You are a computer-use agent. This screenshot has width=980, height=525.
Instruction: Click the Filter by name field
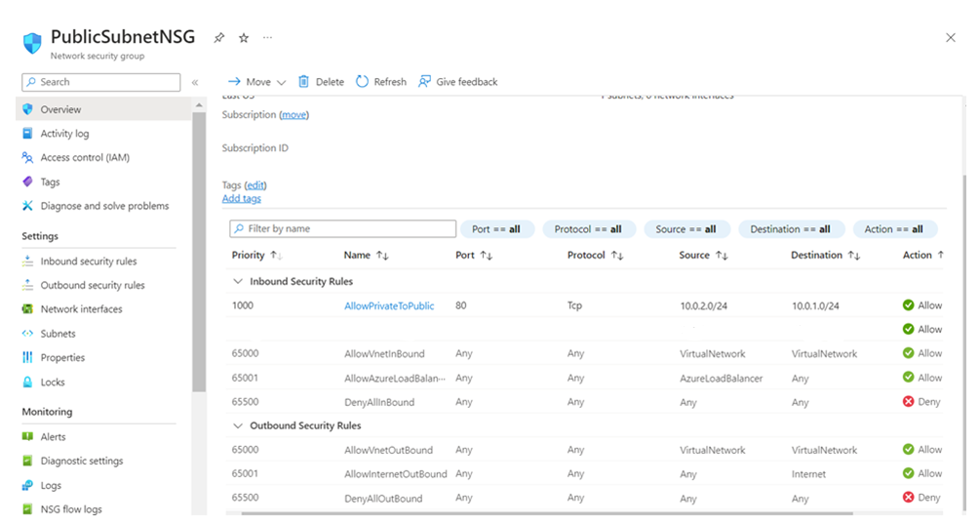349,229
